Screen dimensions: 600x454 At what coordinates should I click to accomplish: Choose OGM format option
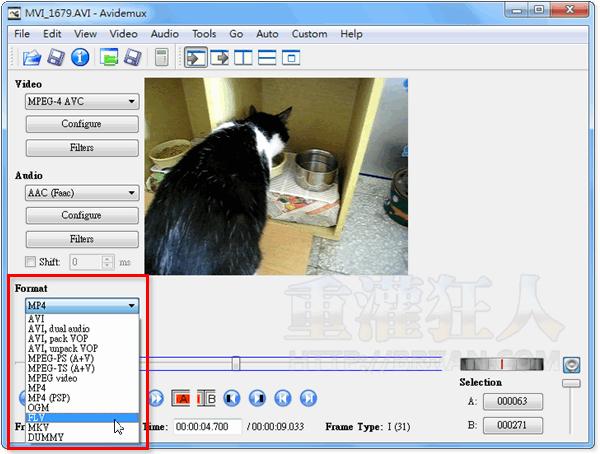[82, 408]
